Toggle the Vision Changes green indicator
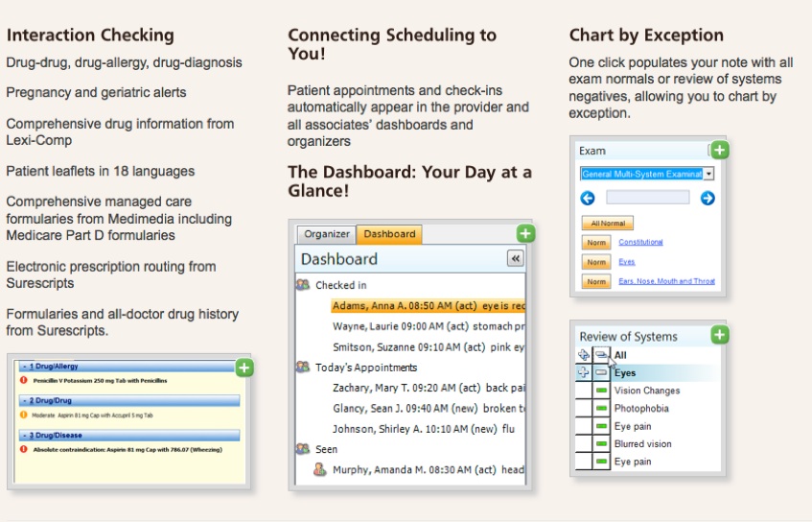Screen dimensions: 812x522 602,391
